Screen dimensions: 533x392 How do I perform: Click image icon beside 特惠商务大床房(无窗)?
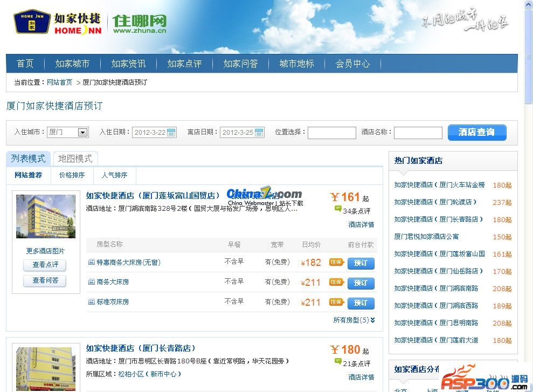[x=92, y=262]
